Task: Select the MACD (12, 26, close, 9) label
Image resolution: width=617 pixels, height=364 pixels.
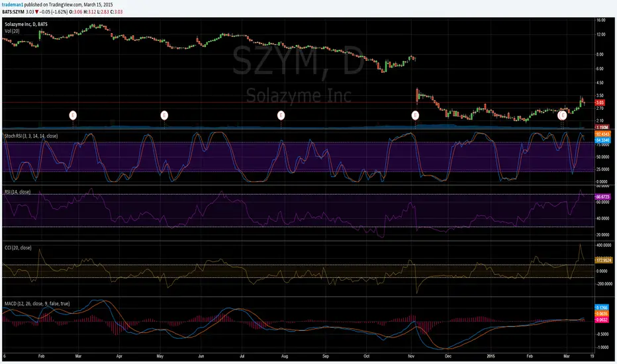Action: pos(37,303)
